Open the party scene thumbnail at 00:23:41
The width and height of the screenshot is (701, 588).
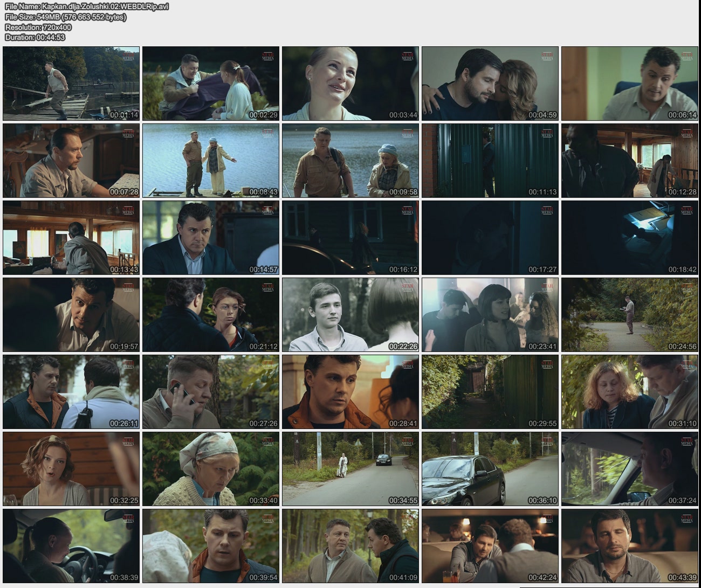[x=490, y=315]
